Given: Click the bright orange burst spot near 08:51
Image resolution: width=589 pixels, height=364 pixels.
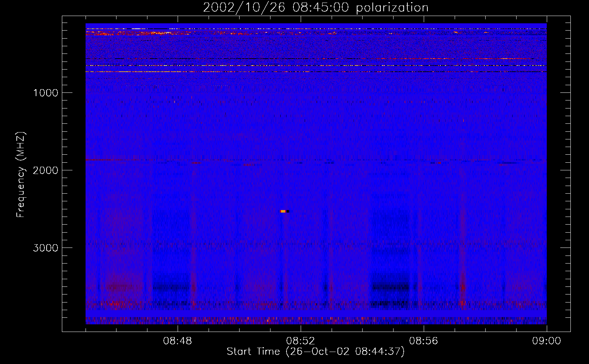Looking at the screenshot, I should (284, 211).
